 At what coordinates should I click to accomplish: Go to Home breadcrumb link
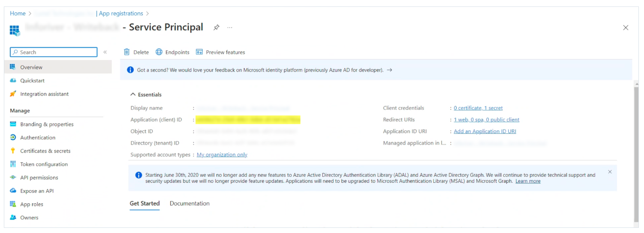click(x=18, y=14)
